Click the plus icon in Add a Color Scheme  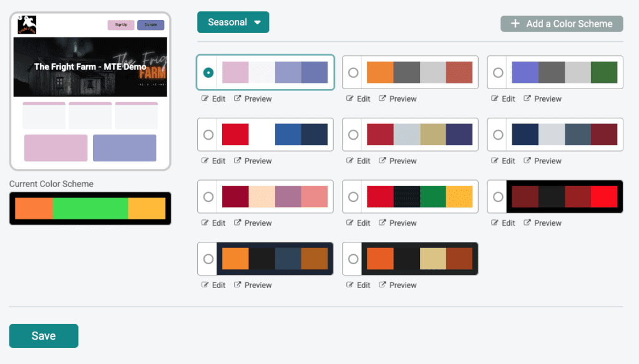[515, 24]
